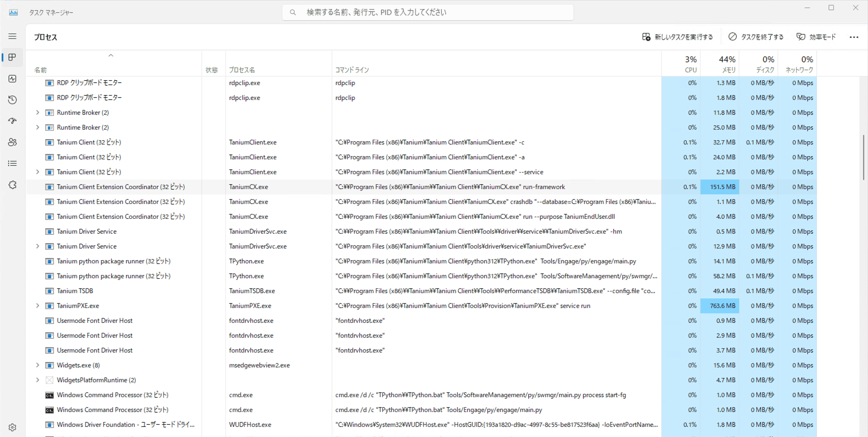Expand the first Runtime Broker (2) group
Image resolution: width=868 pixels, height=437 pixels.
[37, 113]
